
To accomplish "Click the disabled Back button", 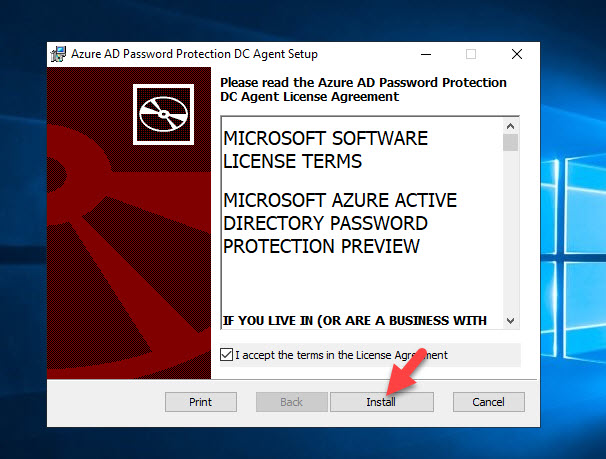I will [291, 402].
